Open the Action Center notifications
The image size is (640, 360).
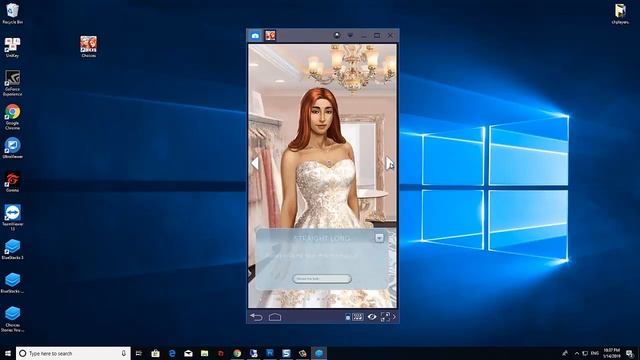pyautogui.click(x=630, y=353)
